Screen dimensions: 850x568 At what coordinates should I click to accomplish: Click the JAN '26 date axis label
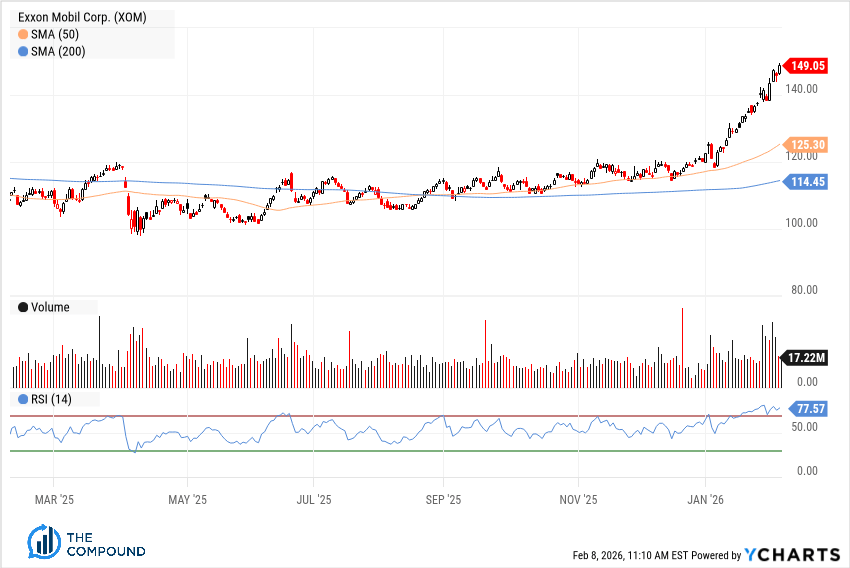coord(705,500)
